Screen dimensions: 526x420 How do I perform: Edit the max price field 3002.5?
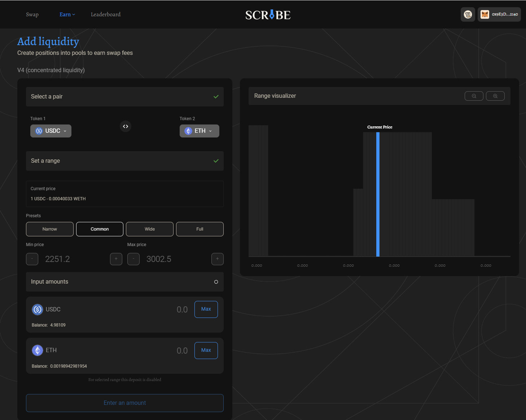(x=175, y=259)
